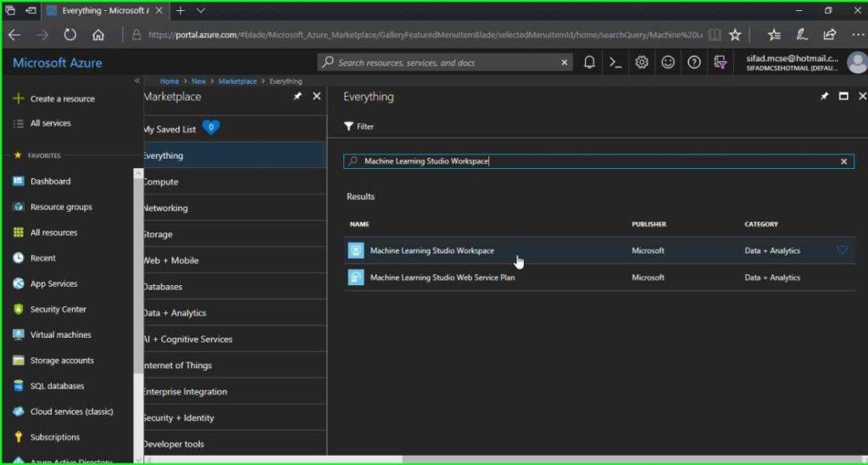Pin the Marketplace blade
The height and width of the screenshot is (465, 868).
[298, 97]
